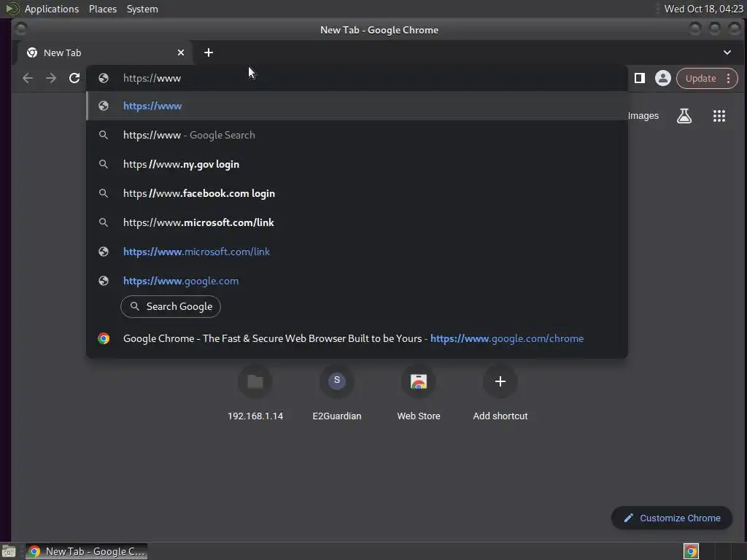The height and width of the screenshot is (560, 747).
Task: Select the www.facebook.com login suggestion
Action: tap(357, 193)
